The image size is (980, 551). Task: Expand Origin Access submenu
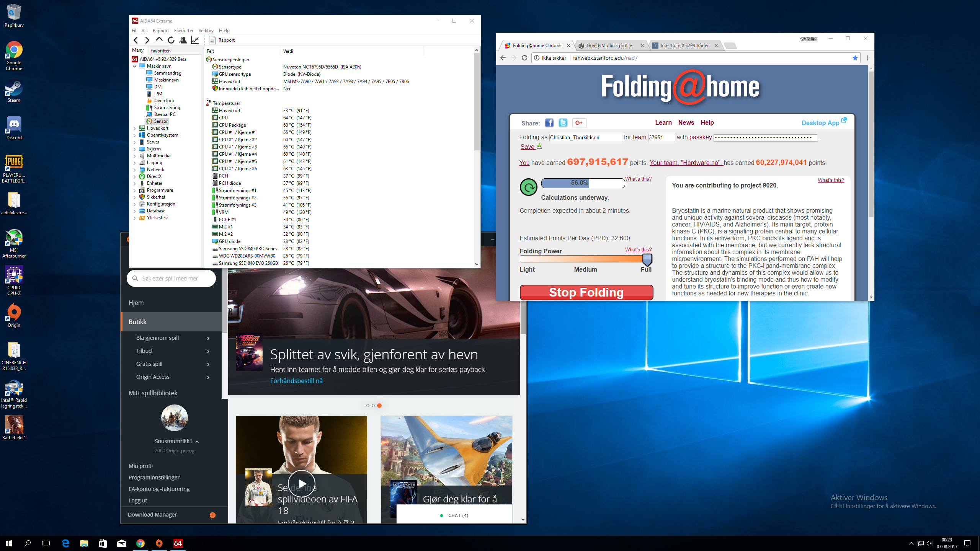coord(208,377)
